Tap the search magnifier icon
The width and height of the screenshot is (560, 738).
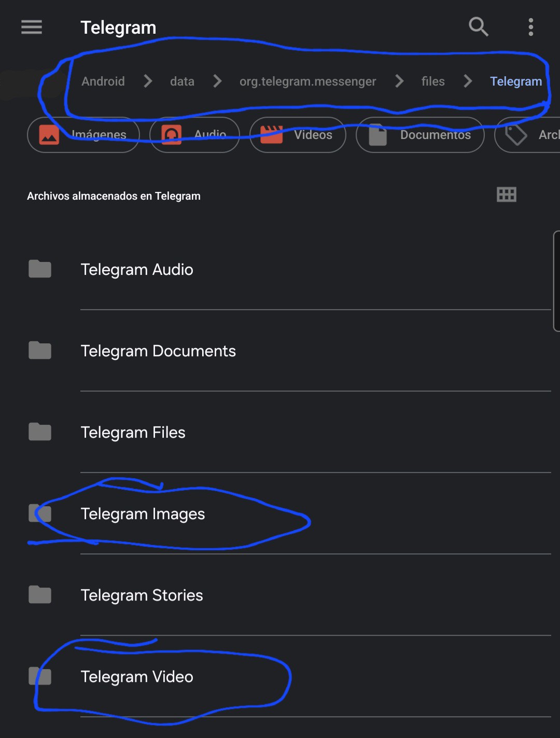click(x=478, y=26)
